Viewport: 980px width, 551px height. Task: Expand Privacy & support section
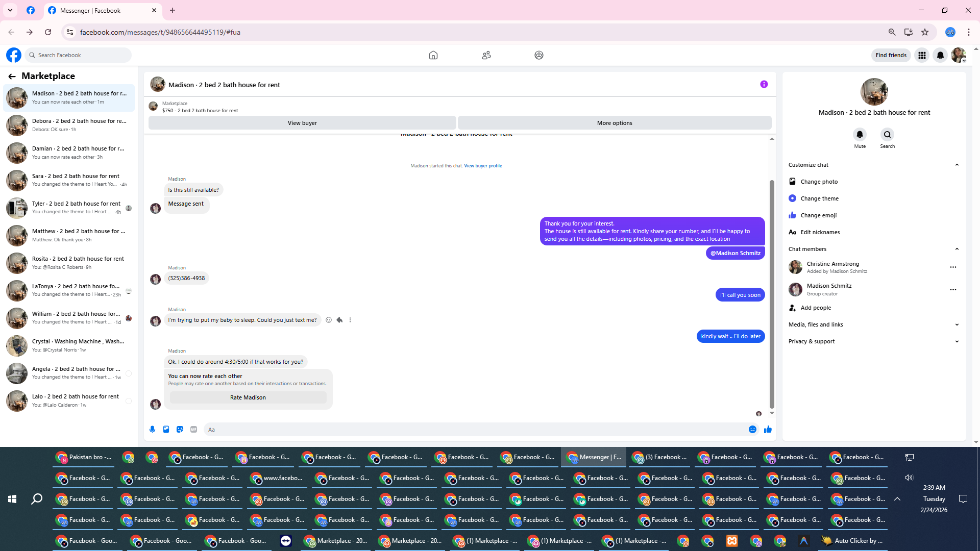(957, 341)
